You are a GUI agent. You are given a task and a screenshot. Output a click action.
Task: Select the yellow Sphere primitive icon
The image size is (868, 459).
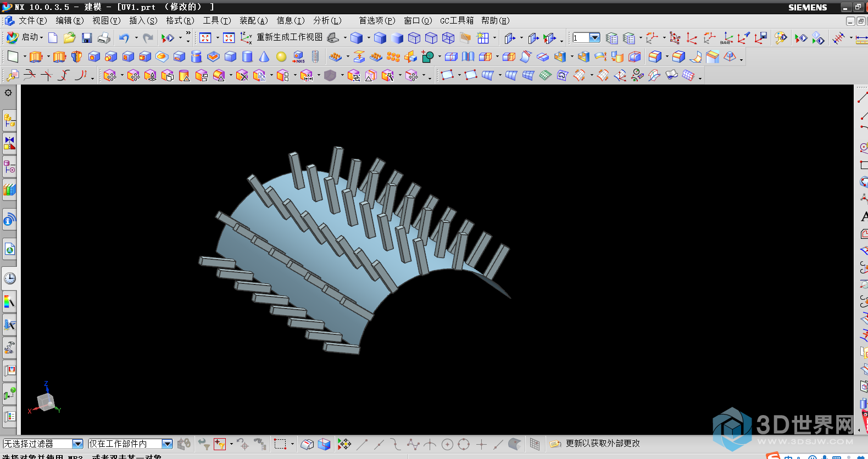point(281,57)
